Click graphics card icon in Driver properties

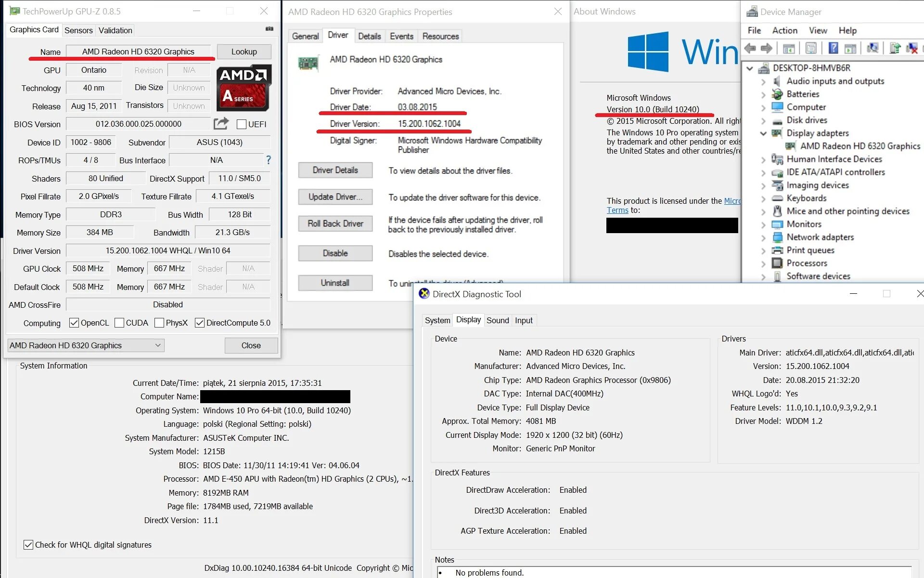(x=308, y=64)
